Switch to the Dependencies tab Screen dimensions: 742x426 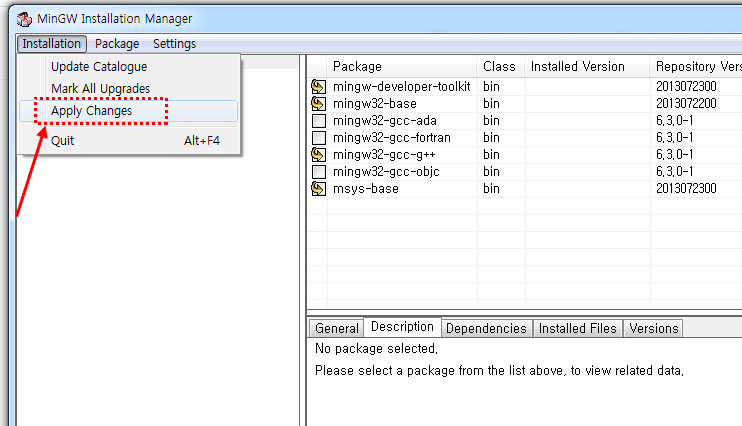(x=486, y=328)
